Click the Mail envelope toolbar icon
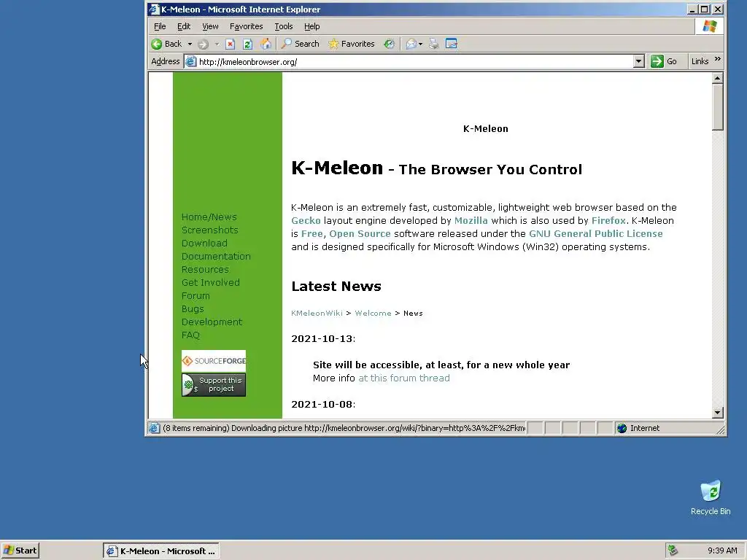747x560 pixels. coord(411,44)
